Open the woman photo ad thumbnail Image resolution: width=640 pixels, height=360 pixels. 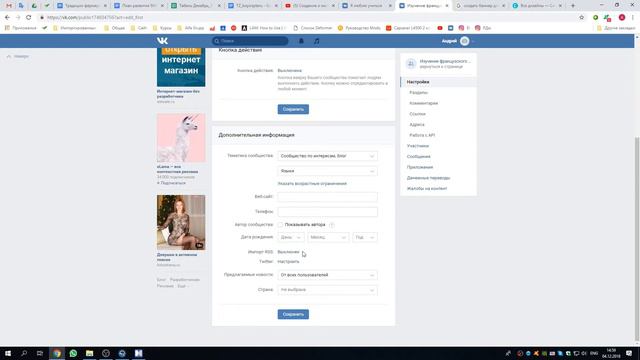click(x=181, y=222)
